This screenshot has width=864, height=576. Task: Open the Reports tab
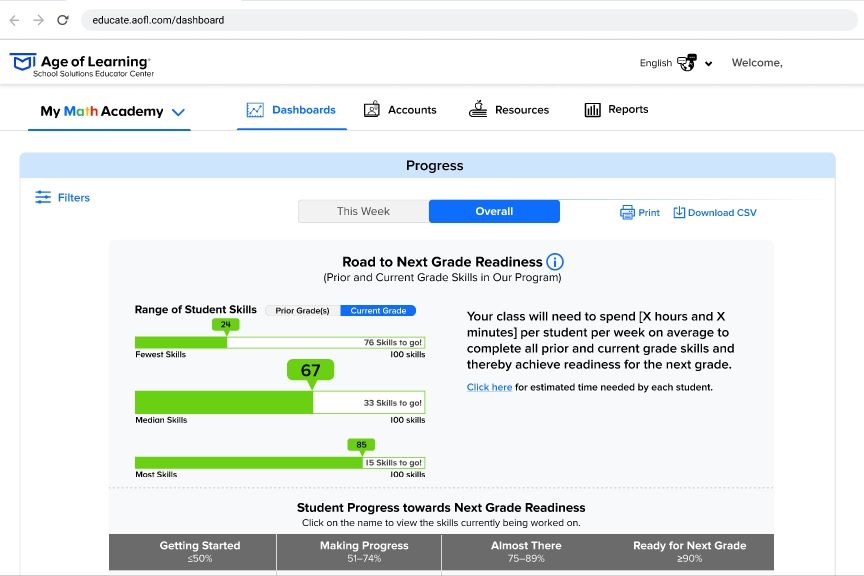(616, 110)
